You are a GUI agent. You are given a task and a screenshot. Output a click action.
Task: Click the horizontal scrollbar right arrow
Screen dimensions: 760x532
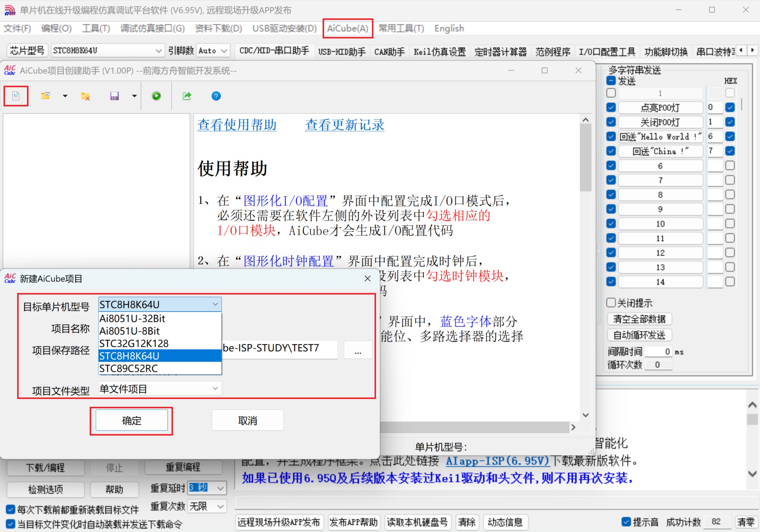573,427
